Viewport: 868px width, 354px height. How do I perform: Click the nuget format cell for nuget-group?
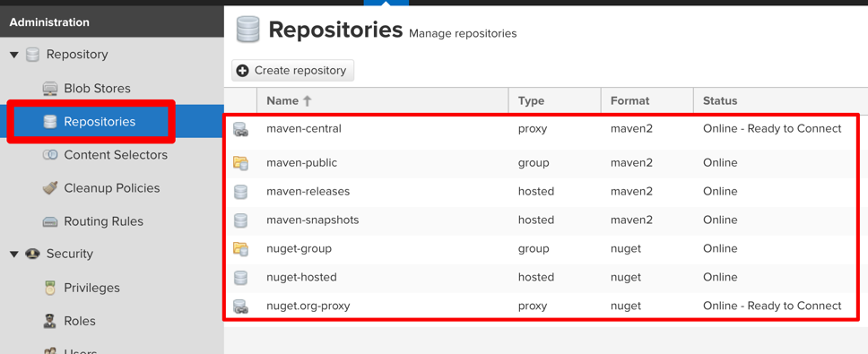click(626, 249)
